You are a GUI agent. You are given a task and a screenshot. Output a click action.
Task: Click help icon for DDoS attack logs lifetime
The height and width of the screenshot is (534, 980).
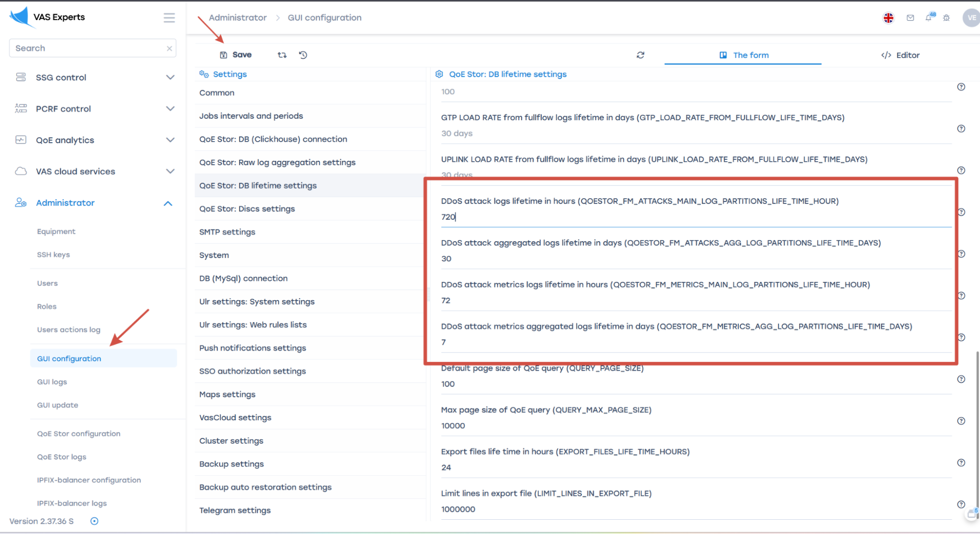pyautogui.click(x=961, y=212)
